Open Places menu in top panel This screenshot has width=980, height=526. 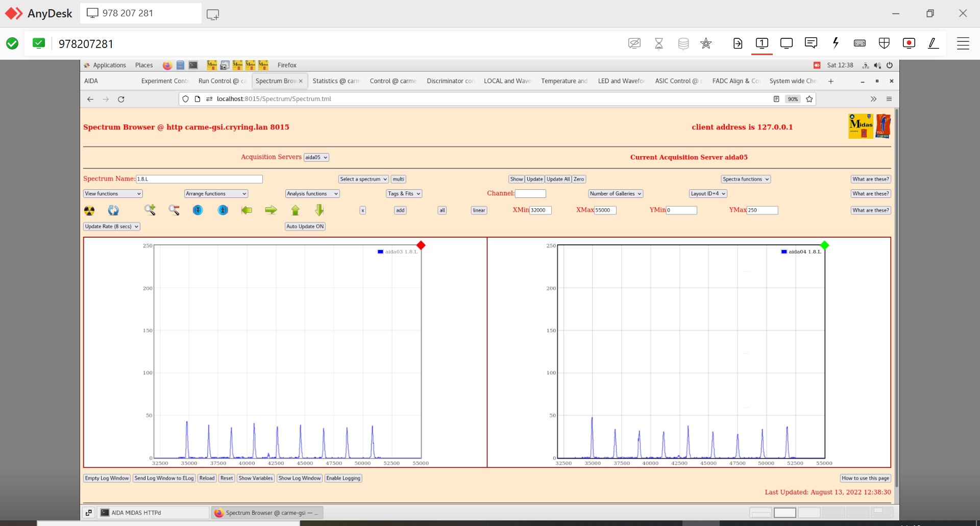tap(144, 65)
